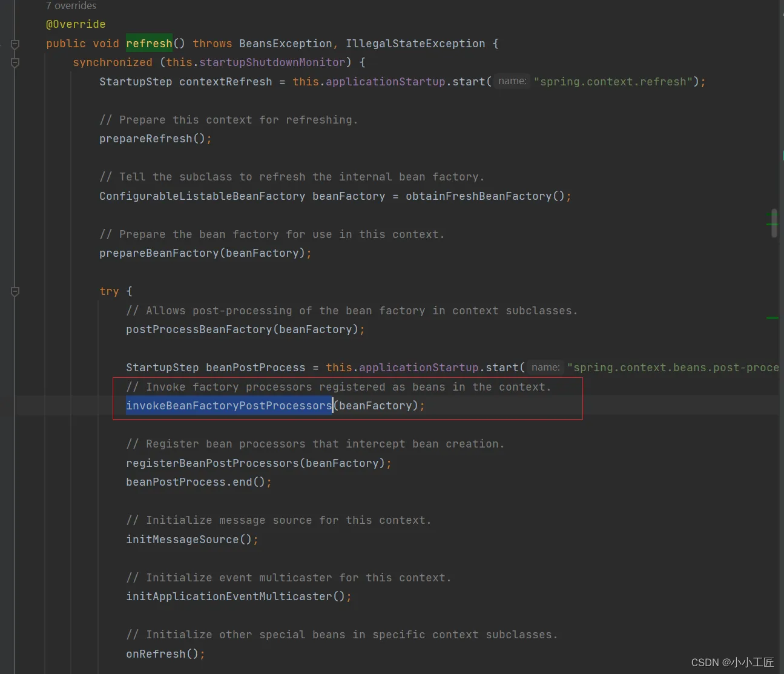
Task: Collapse the refresh() method fold marker
Action: tap(15, 44)
